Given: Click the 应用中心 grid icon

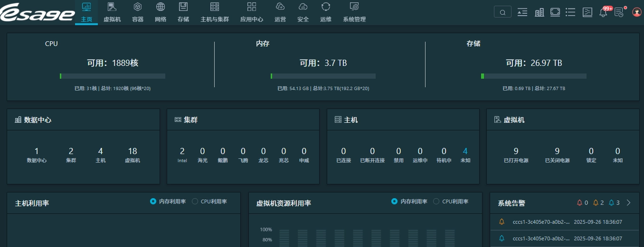Looking at the screenshot, I should tap(252, 7).
